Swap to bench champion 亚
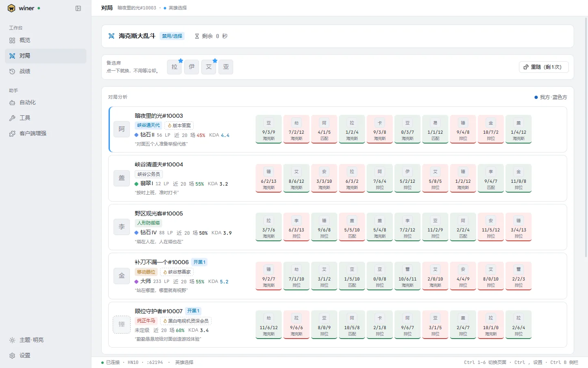Viewport: 588px width, 368px height. pos(226,67)
